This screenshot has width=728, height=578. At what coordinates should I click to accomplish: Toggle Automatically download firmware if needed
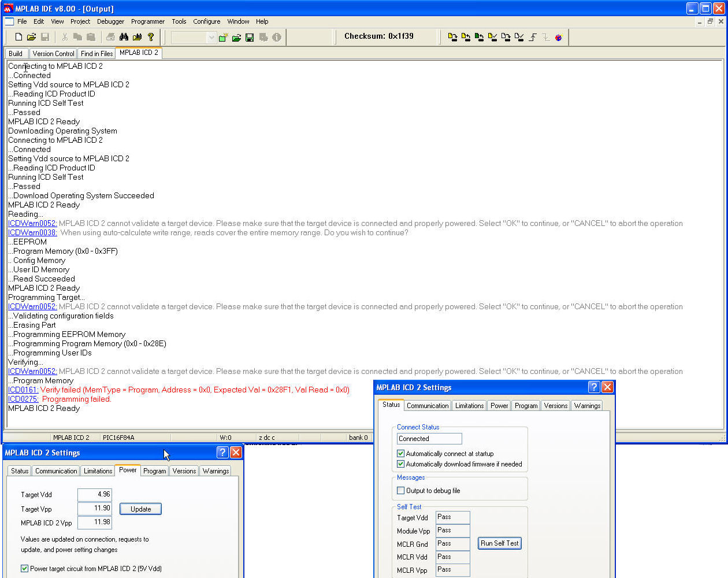point(400,464)
